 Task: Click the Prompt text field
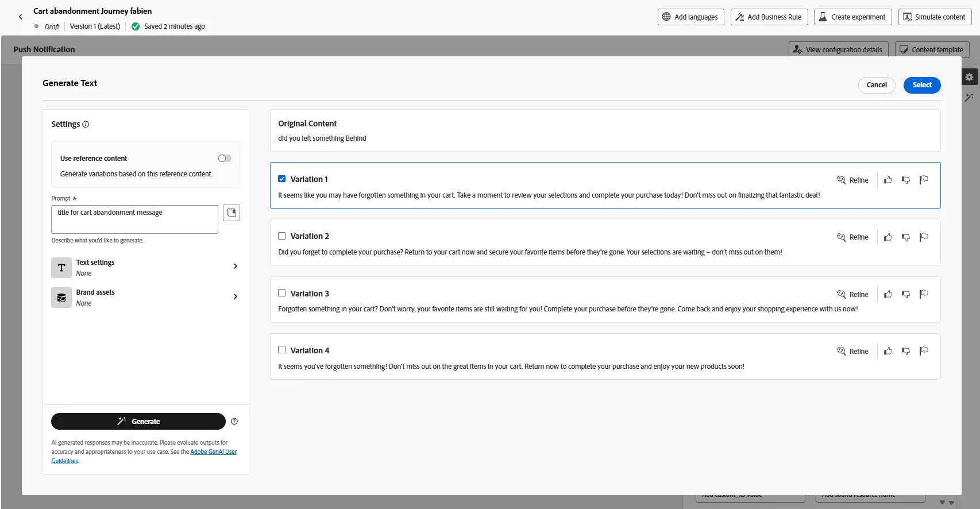tap(134, 219)
